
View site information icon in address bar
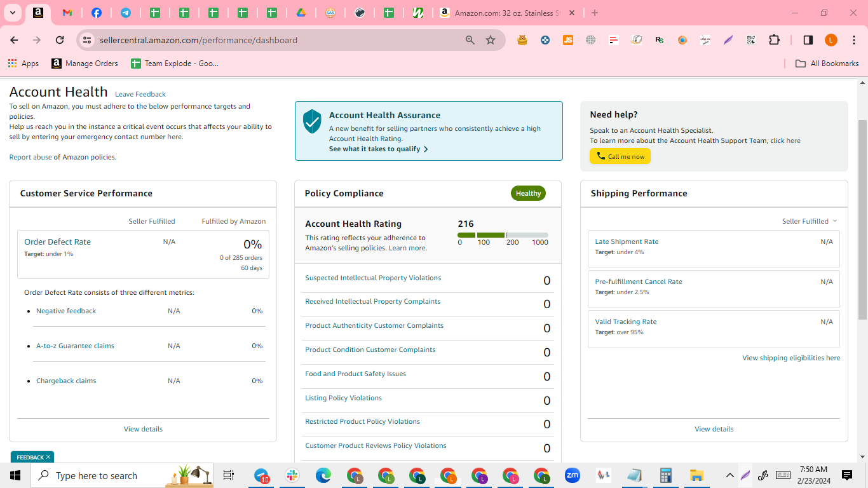click(x=87, y=40)
